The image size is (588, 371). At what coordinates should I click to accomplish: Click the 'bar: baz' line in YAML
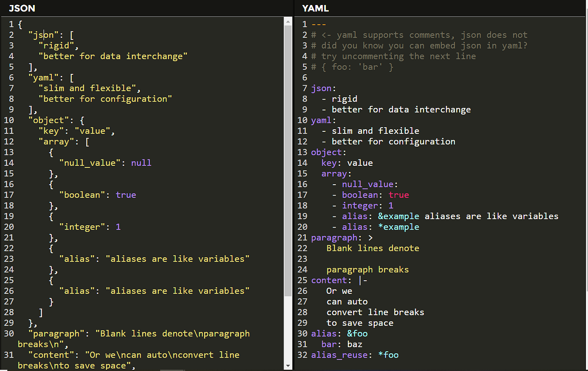[342, 345]
